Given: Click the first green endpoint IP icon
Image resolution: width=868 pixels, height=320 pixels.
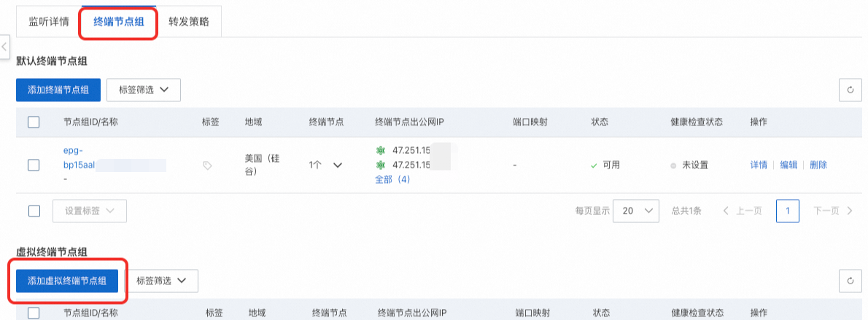Looking at the screenshot, I should tap(379, 150).
